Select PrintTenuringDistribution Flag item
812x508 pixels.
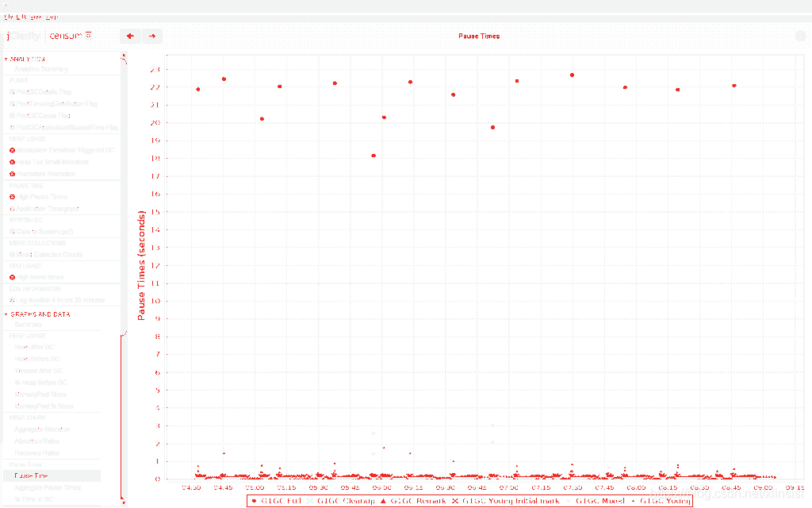(x=56, y=104)
